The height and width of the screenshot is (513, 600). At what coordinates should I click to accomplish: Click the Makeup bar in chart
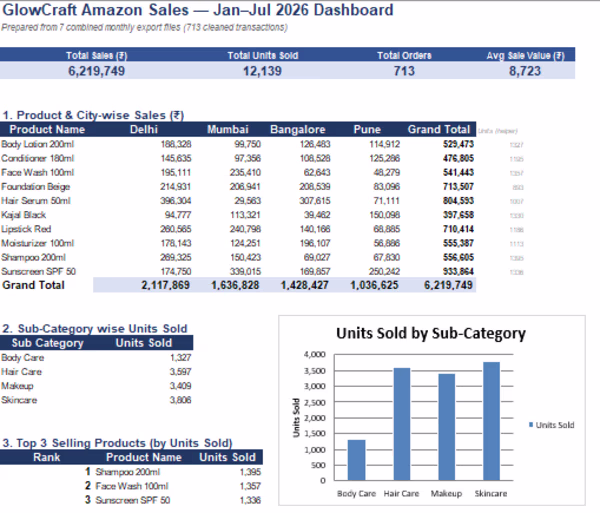pyautogui.click(x=447, y=427)
